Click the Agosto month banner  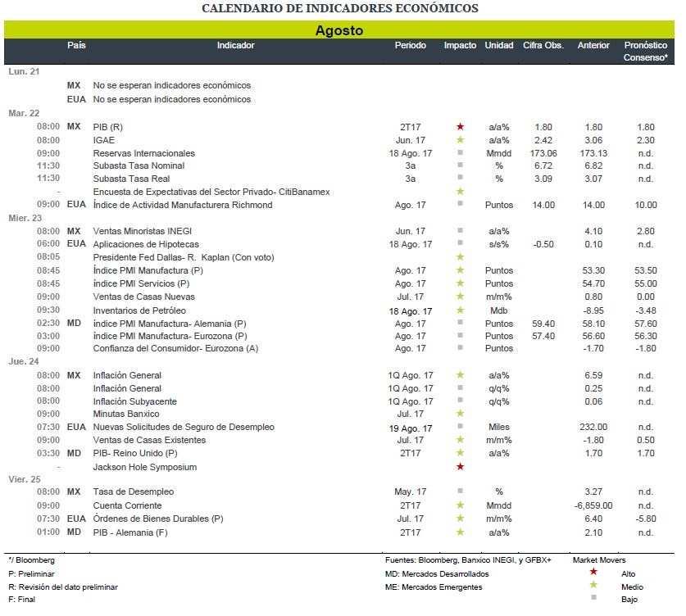pos(339,30)
